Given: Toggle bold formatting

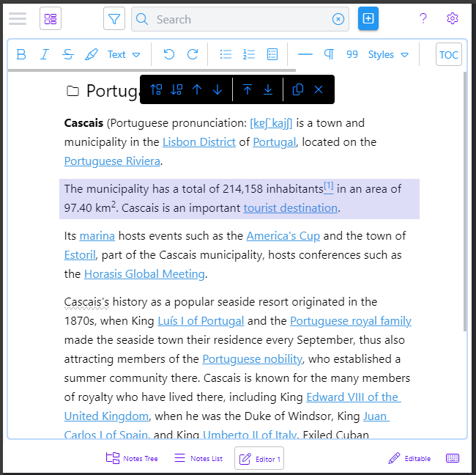Looking at the screenshot, I should pyautogui.click(x=21, y=55).
